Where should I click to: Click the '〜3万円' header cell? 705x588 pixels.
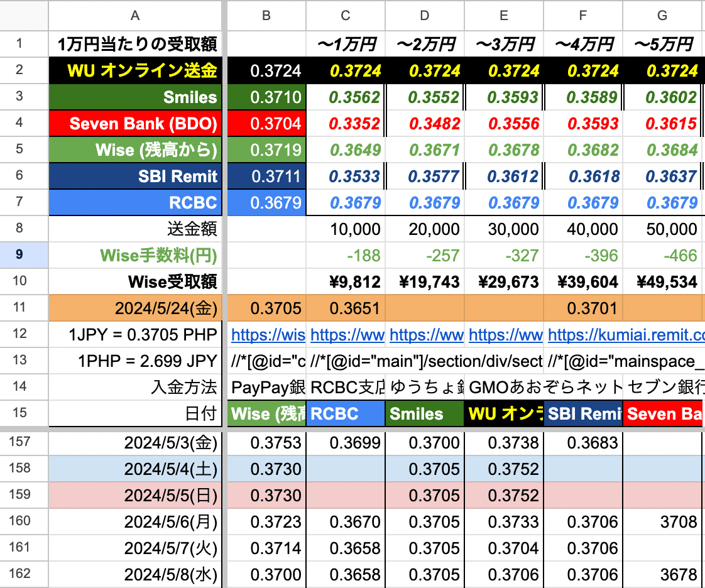(504, 44)
